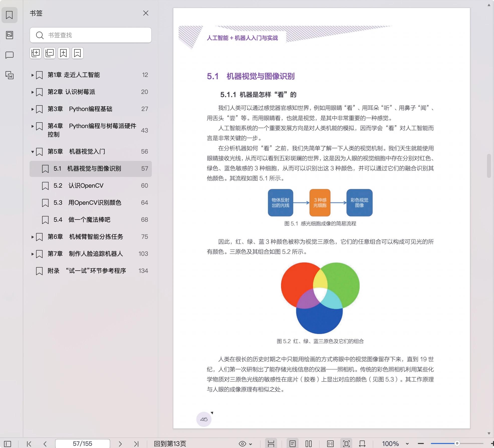Expand 第1章 走近人工智能 bookmark
The width and height of the screenshot is (494, 448).
[32, 75]
